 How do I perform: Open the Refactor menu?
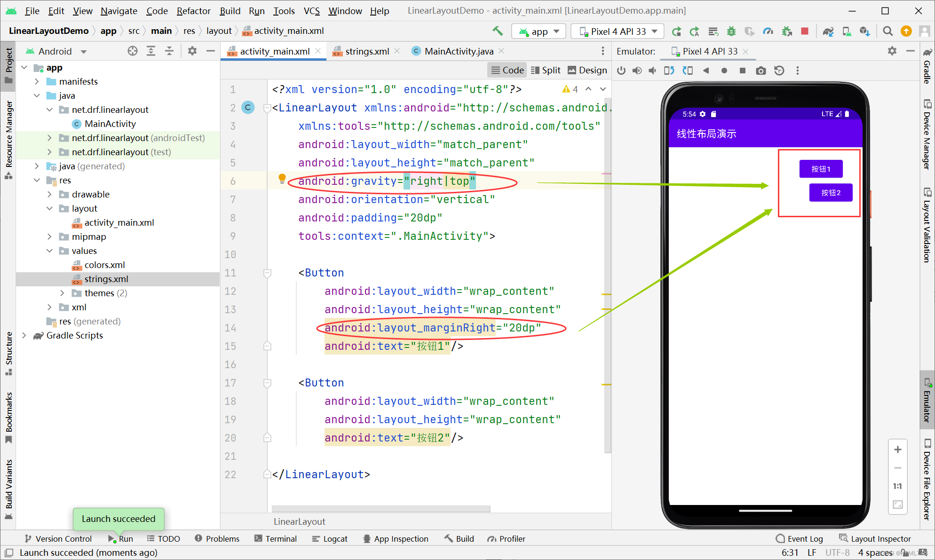point(193,11)
